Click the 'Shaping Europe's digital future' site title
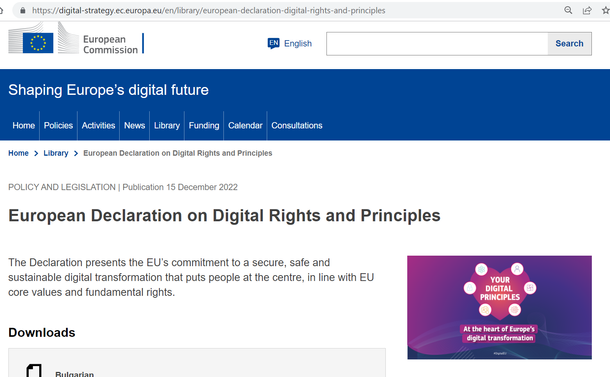Screen dimensions: 610x377 coord(109,90)
